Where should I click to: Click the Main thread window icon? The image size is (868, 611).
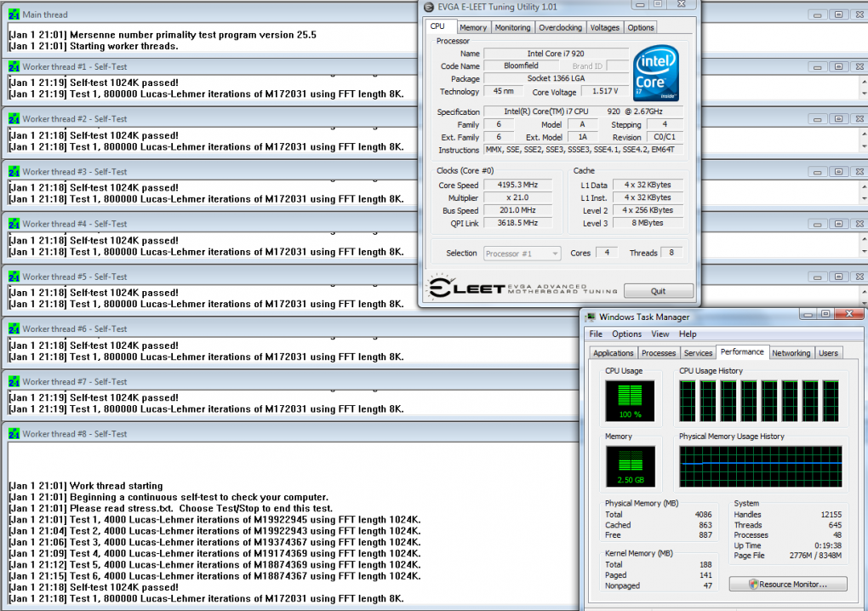14,14
